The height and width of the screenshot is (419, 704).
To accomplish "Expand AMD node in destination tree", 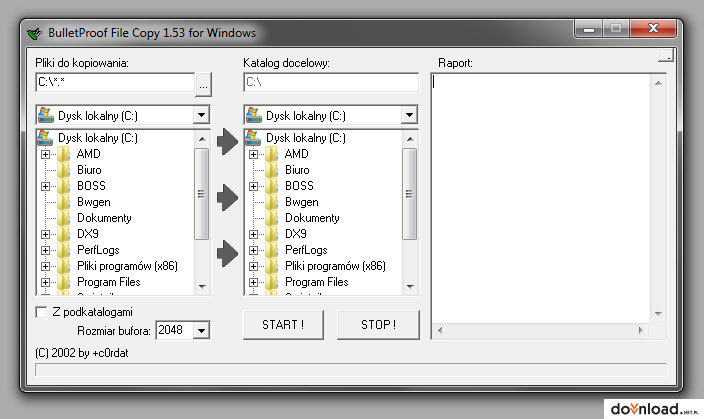I will point(253,154).
